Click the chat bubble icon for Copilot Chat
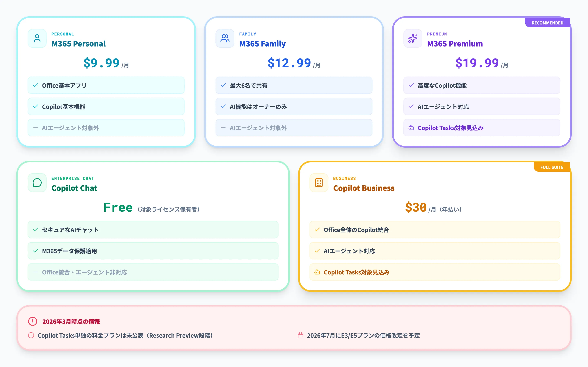The height and width of the screenshot is (367, 588). pyautogui.click(x=37, y=183)
